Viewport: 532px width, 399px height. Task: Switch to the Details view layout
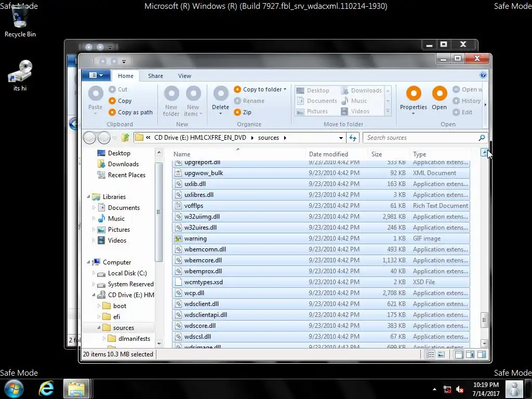(x=430, y=354)
